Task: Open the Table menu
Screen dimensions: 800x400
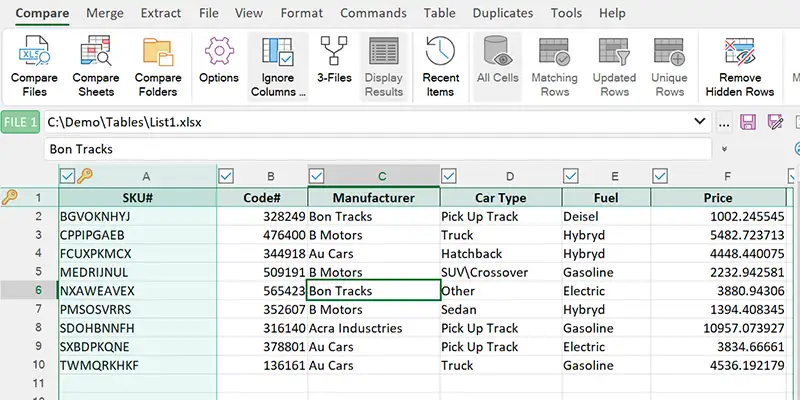Action: 439,13
